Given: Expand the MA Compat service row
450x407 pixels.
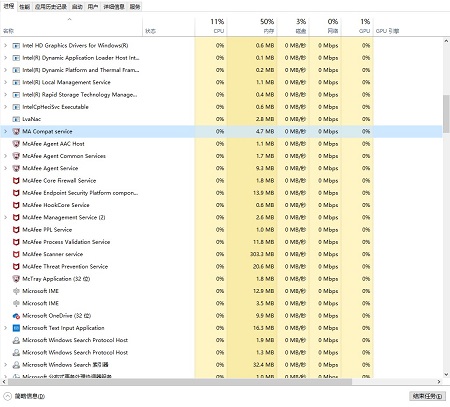Looking at the screenshot, I should click(5, 132).
